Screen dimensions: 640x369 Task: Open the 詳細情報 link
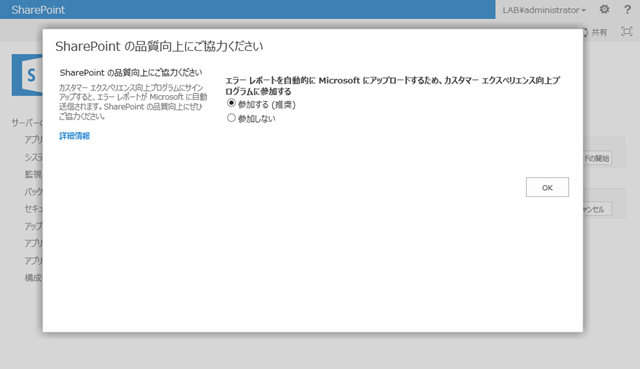[74, 136]
